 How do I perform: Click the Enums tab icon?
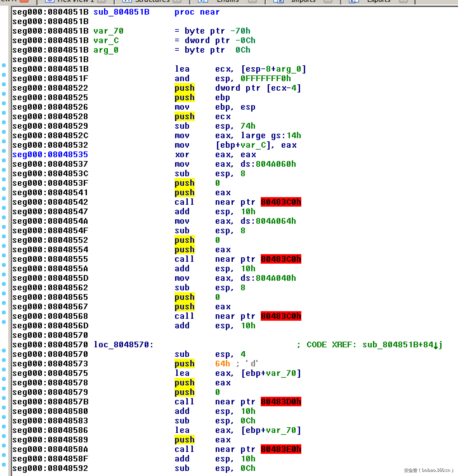[203, 2]
